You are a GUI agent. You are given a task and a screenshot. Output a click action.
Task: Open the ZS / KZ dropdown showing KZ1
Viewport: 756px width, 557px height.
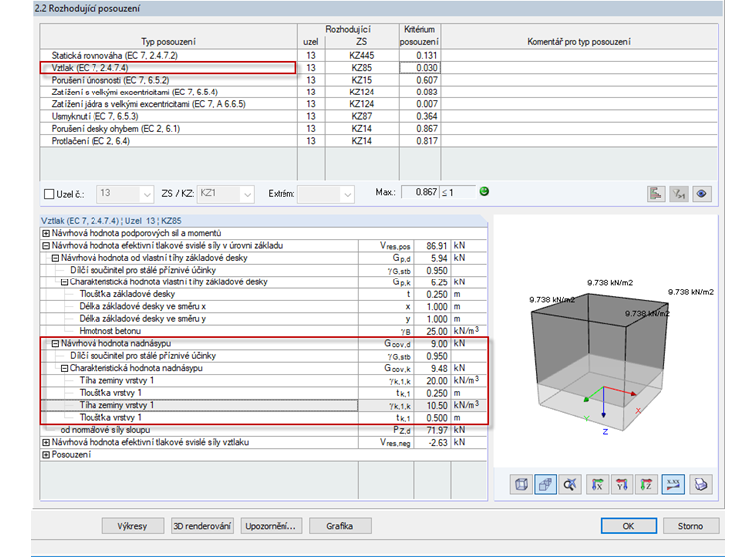pos(225,194)
